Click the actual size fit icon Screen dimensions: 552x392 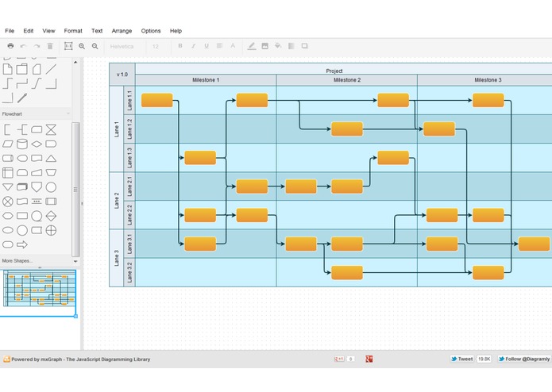tap(68, 46)
